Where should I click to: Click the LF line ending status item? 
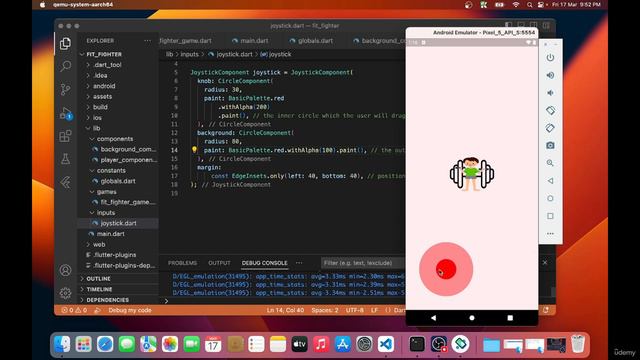click(x=374, y=310)
